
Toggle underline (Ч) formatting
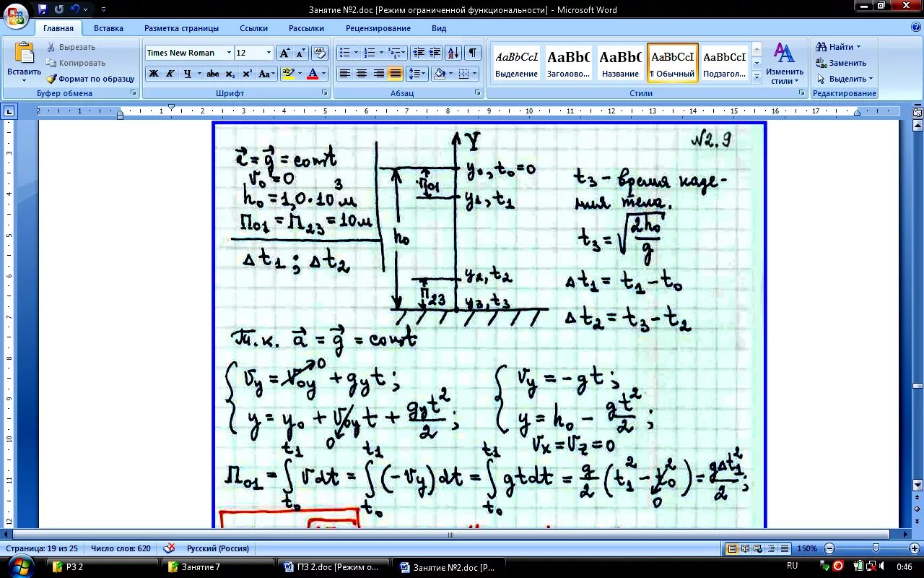coord(188,74)
